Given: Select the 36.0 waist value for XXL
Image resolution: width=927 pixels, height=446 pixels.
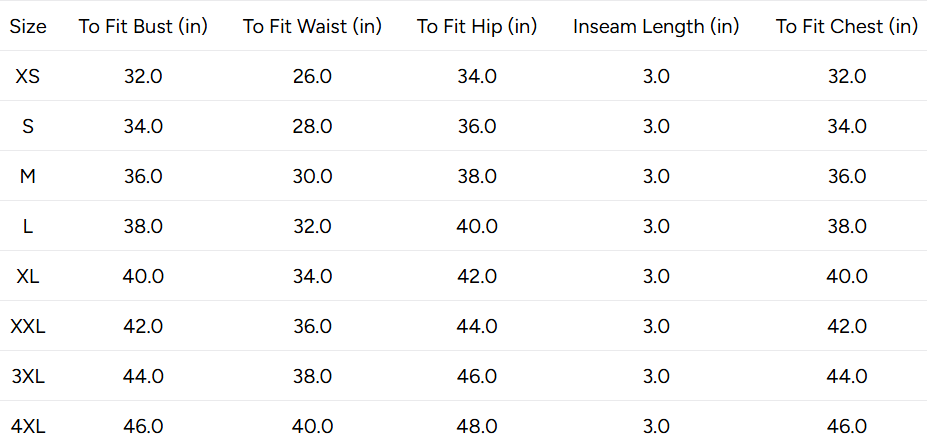Looking at the screenshot, I should click(x=312, y=327).
